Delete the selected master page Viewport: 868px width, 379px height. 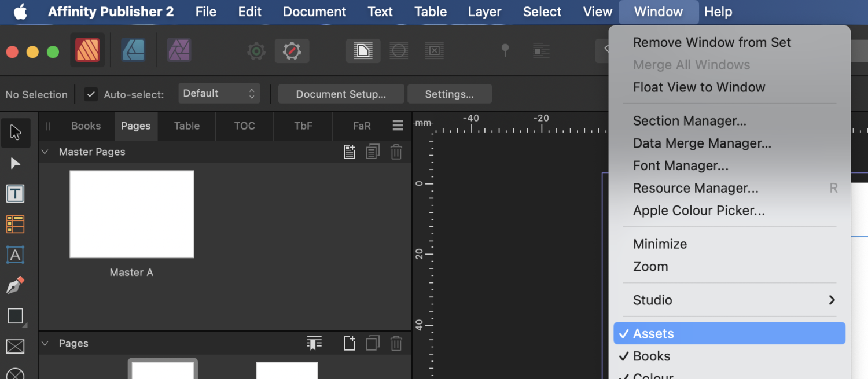coord(396,152)
